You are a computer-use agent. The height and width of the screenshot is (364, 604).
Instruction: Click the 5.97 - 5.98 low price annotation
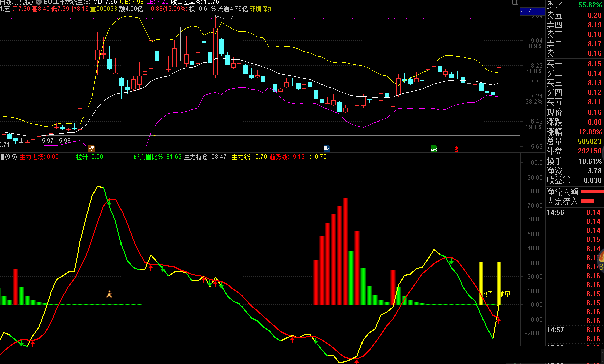[x=56, y=140]
